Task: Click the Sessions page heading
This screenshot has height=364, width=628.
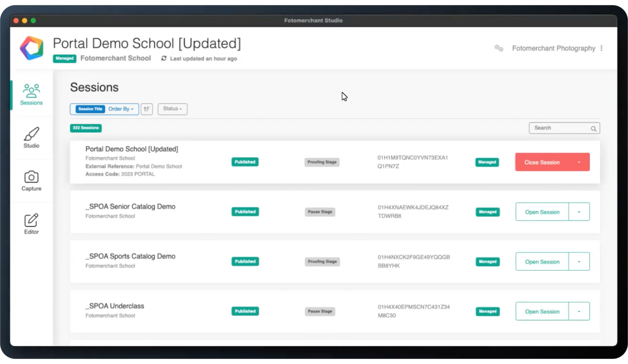Action: pyautogui.click(x=94, y=87)
